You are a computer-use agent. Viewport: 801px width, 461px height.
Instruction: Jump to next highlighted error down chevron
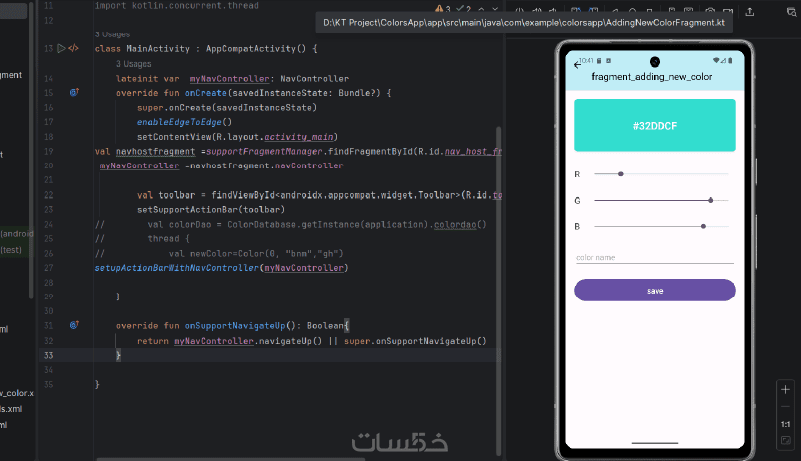495,9
